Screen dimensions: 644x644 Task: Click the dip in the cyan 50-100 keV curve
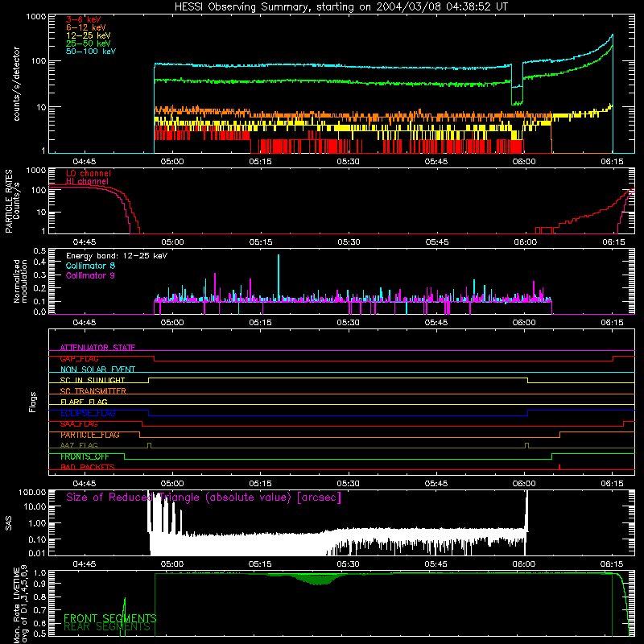tap(517, 85)
